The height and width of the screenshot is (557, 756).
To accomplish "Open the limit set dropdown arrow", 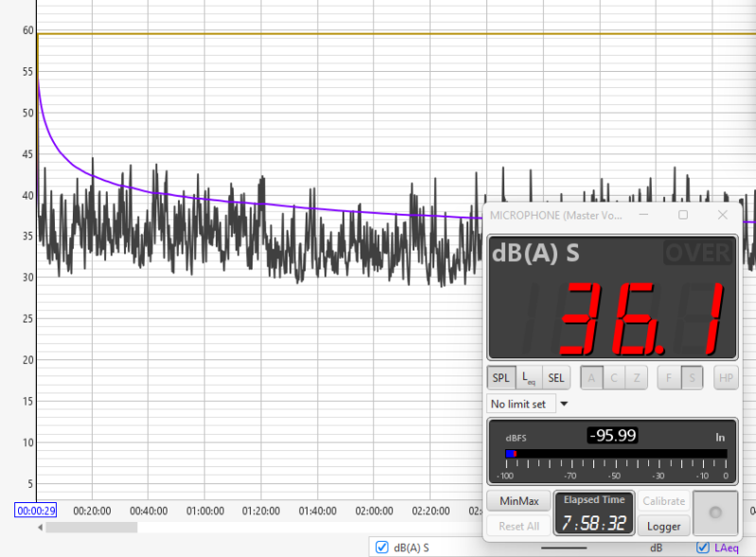I will coord(565,404).
